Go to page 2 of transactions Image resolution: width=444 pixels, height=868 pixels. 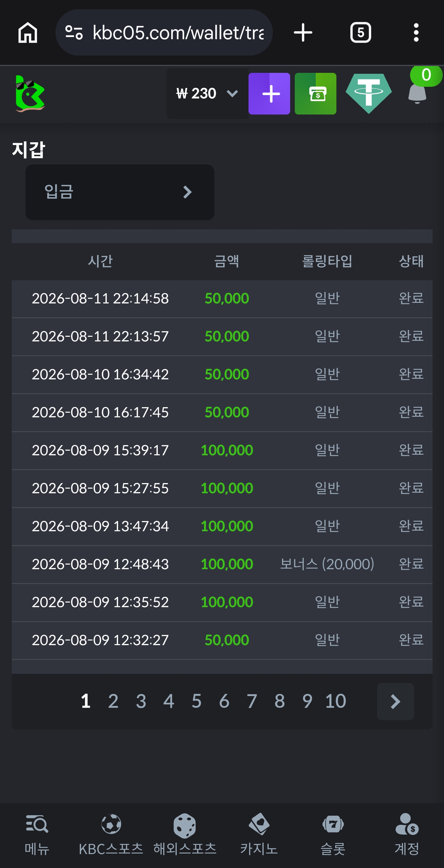coord(113,702)
